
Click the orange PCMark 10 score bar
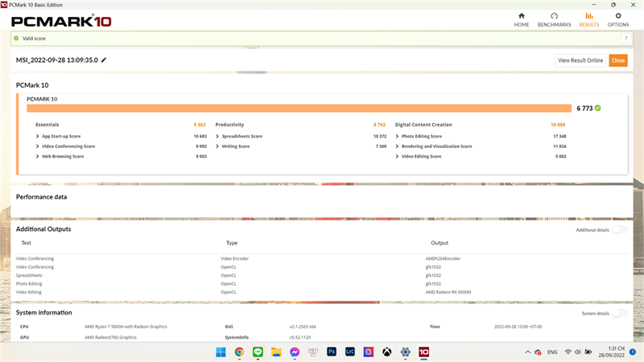click(299, 108)
